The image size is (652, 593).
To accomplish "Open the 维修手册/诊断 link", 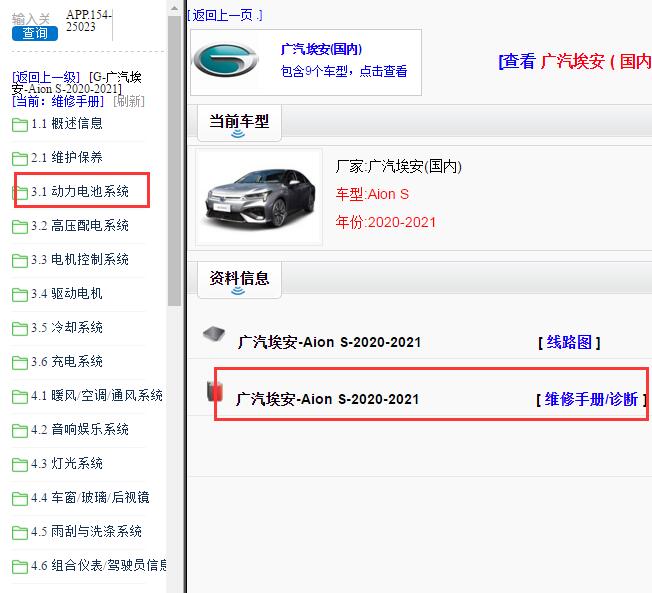I will [x=591, y=399].
